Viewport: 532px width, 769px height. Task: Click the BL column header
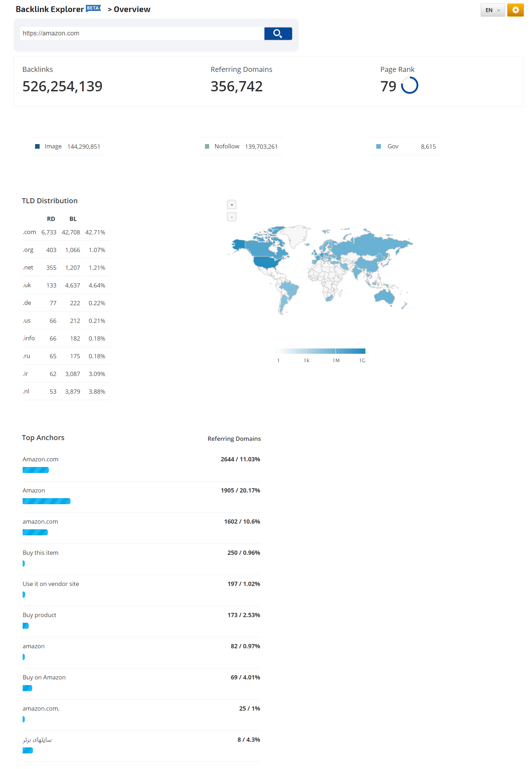click(73, 219)
